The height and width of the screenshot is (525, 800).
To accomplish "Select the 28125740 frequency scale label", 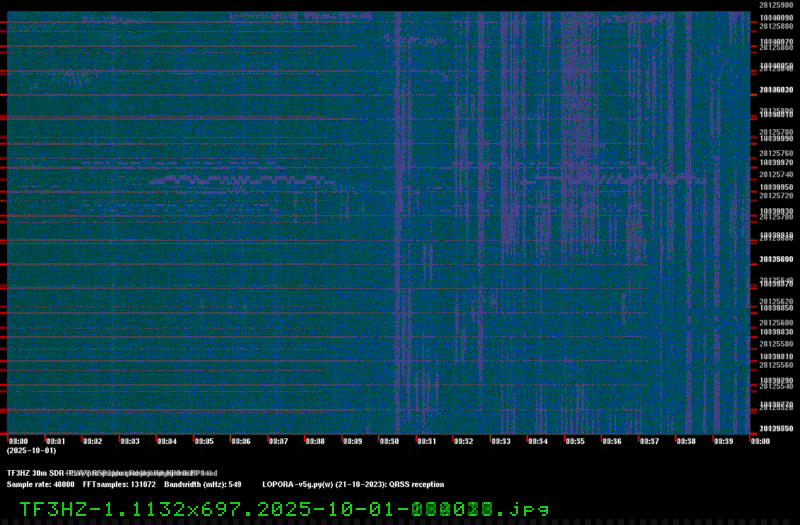I will click(x=776, y=175).
